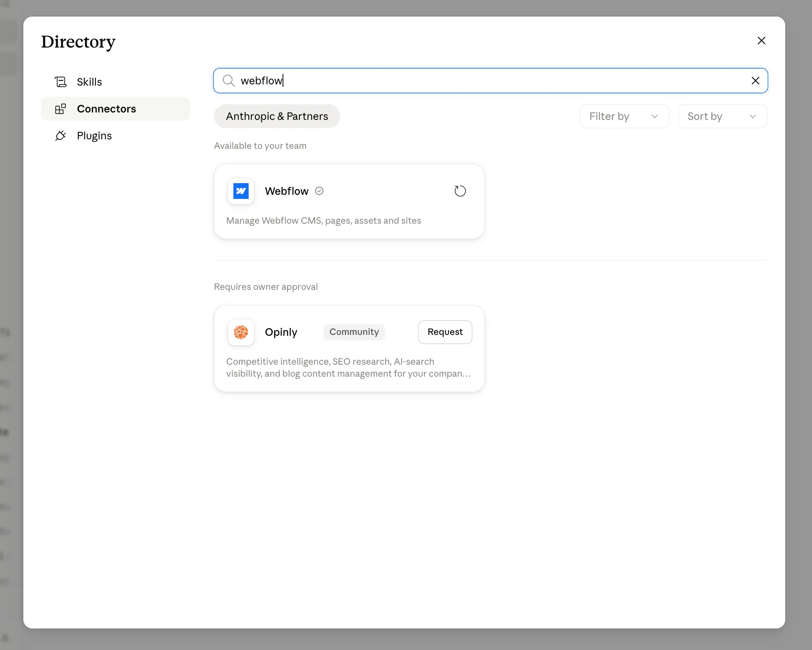
Task: Open the Skills section
Action: pyautogui.click(x=115, y=82)
